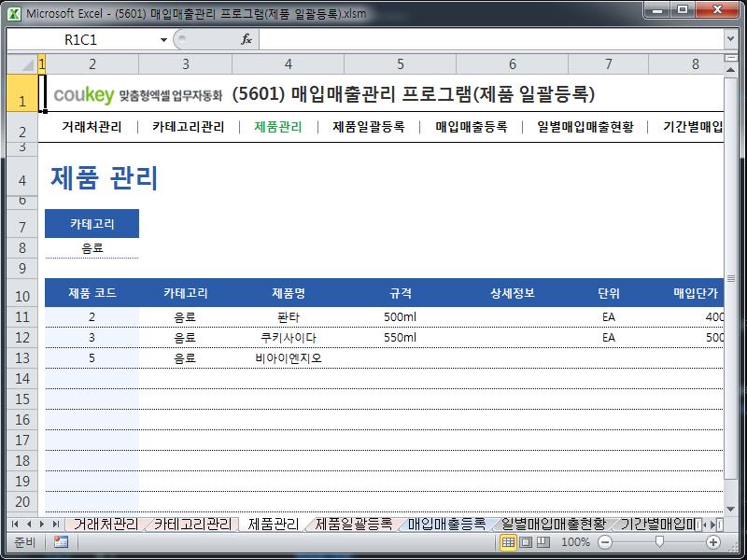The width and height of the screenshot is (747, 560).
Task: Open the 제품일괄등록 navigation link
Action: tap(369, 127)
